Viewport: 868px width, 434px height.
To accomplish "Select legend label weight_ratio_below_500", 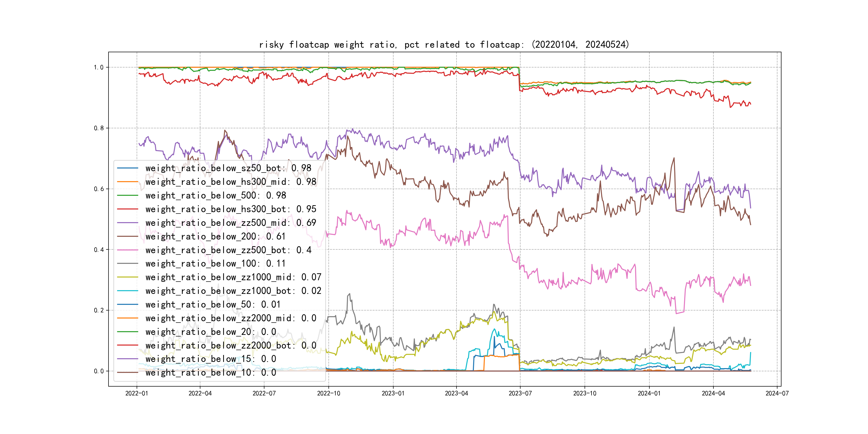I will [x=216, y=196].
